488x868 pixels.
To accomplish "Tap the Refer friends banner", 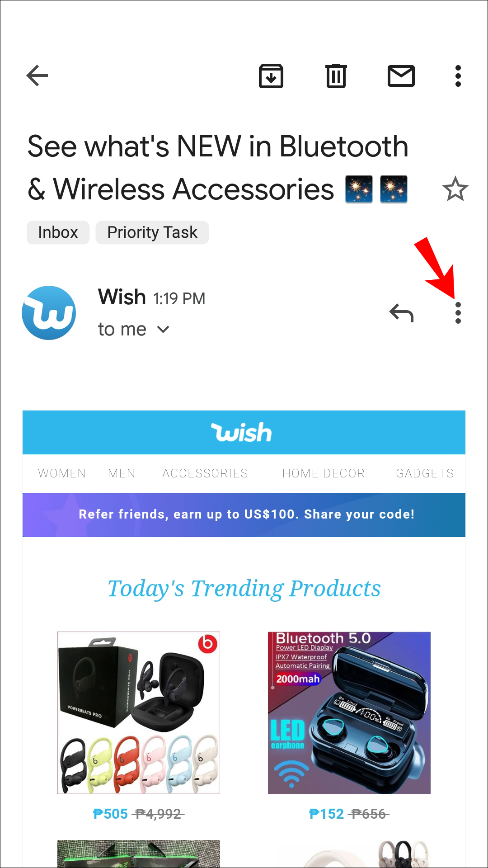I will click(x=244, y=514).
